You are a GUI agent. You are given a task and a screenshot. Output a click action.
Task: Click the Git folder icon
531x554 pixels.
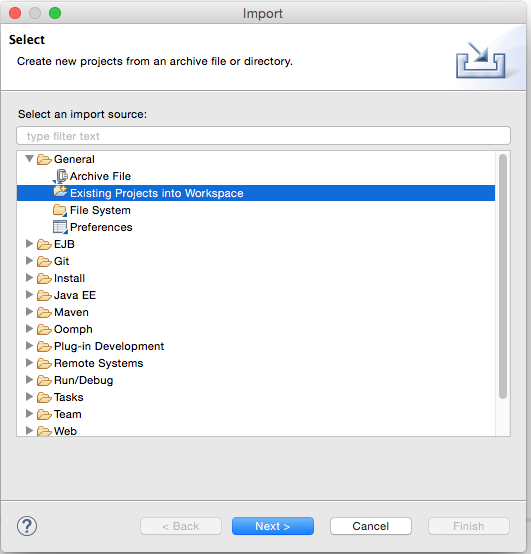click(45, 261)
